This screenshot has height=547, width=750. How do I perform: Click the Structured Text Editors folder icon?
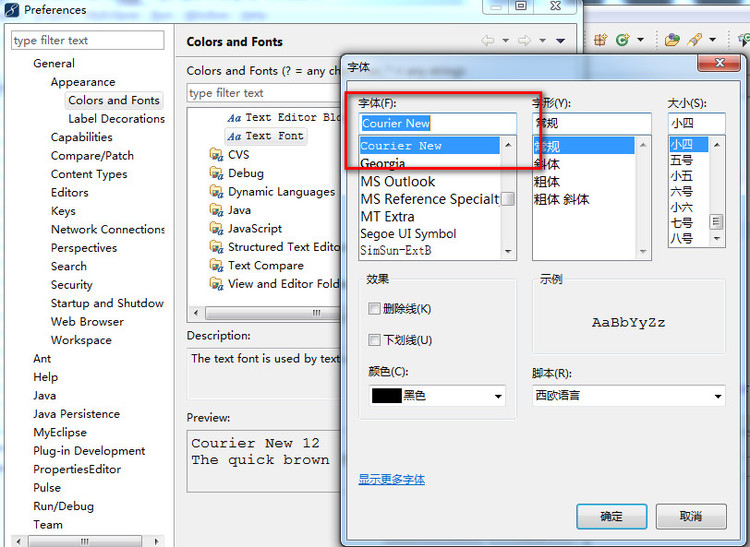(216, 247)
